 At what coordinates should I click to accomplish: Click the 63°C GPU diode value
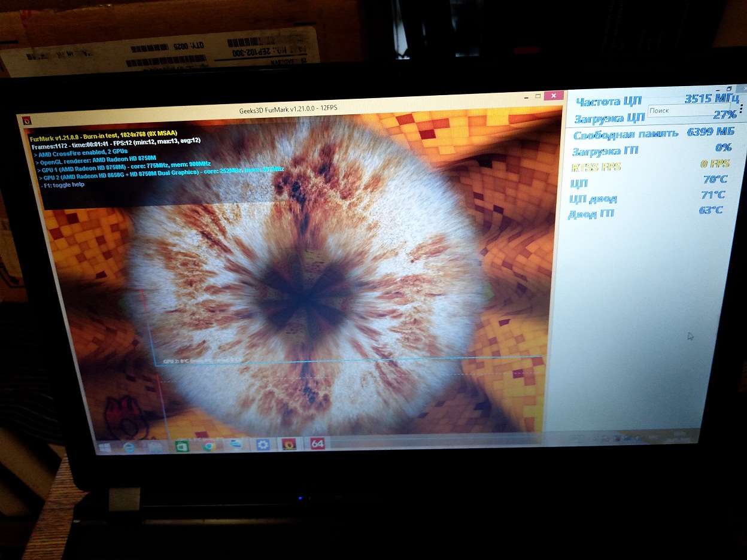710,210
